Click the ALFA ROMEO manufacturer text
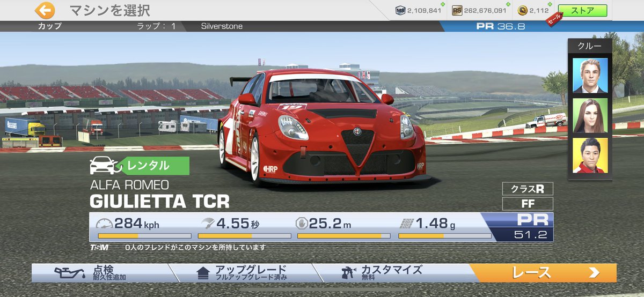 coord(129,185)
